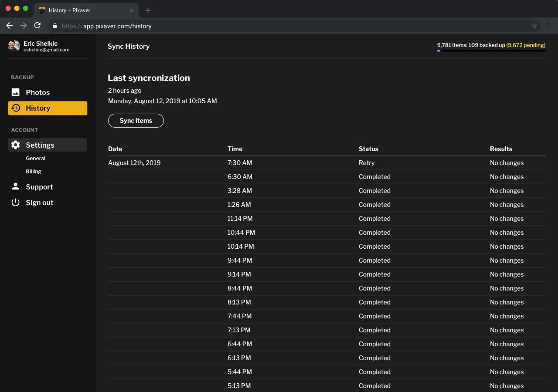Open the browser three-dot menu

pyautogui.click(x=549, y=26)
